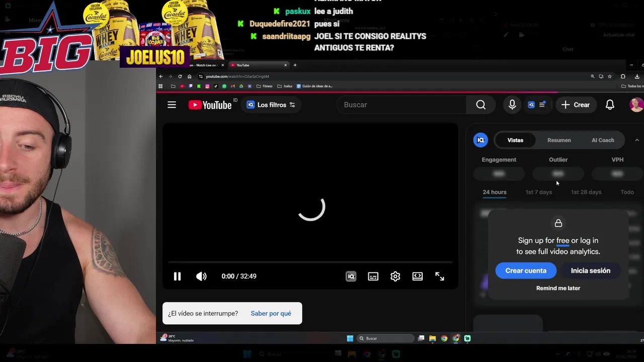644x362 pixels.
Task: Close the YouTube browser tab
Action: [x=285, y=65]
